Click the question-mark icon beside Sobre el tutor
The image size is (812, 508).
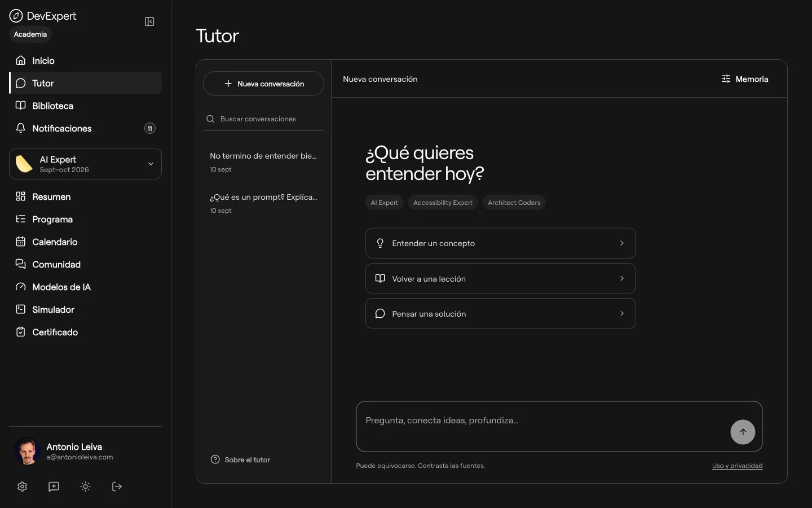(215, 459)
